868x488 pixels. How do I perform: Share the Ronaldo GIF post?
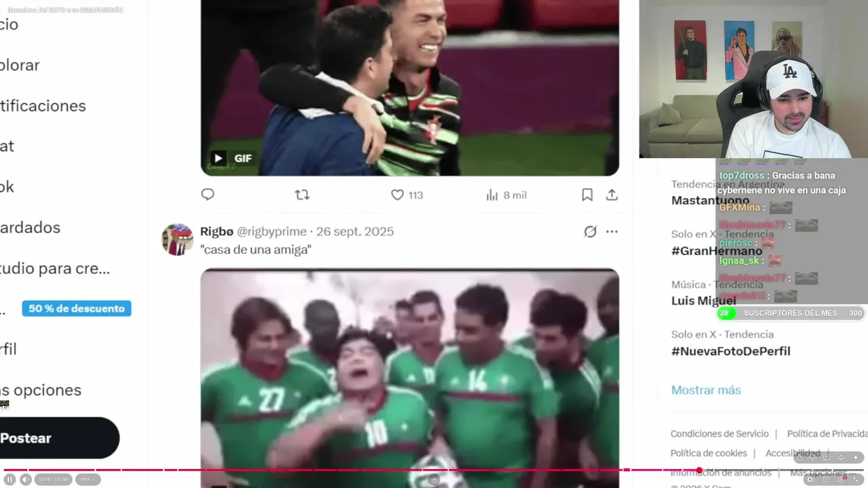[612, 195]
